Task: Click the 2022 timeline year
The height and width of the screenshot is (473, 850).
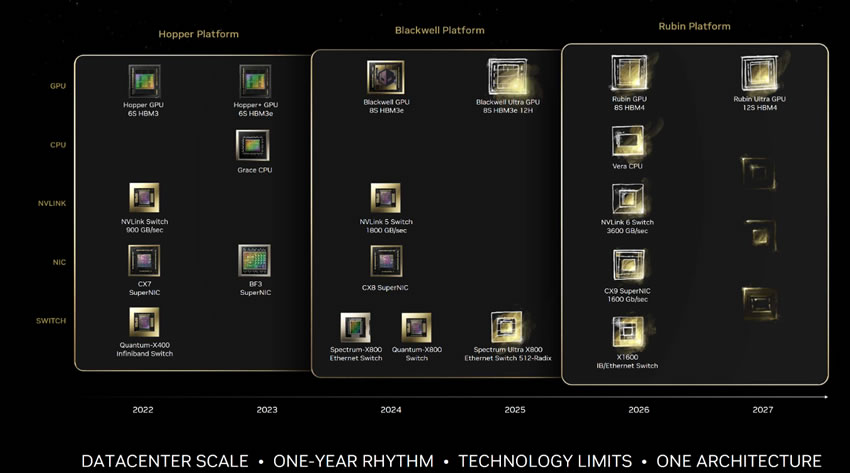Action: [x=143, y=410]
